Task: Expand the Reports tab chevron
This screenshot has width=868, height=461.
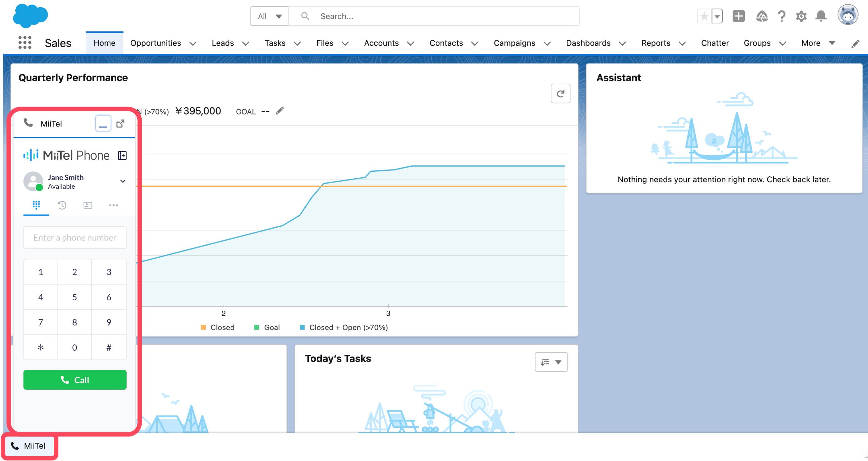Action: [x=682, y=43]
